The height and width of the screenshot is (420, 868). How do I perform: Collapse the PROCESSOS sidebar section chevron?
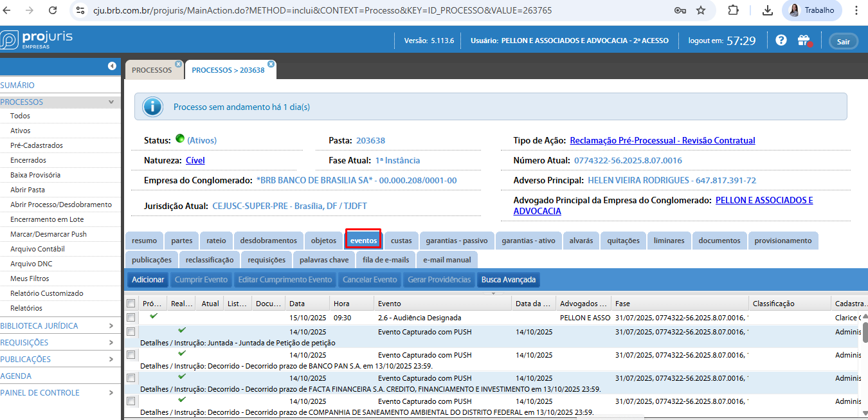(x=111, y=102)
